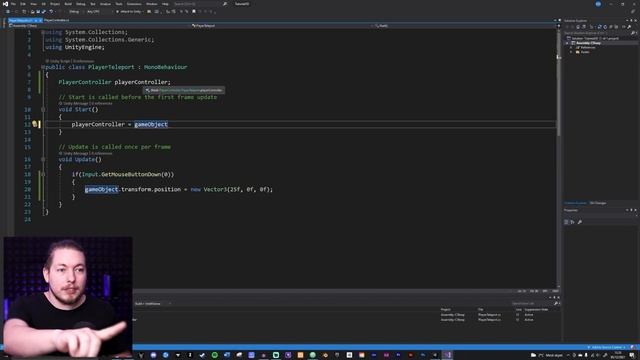640x360 pixels.
Task: Click the Add to Source Control status item
Action: tap(607, 347)
